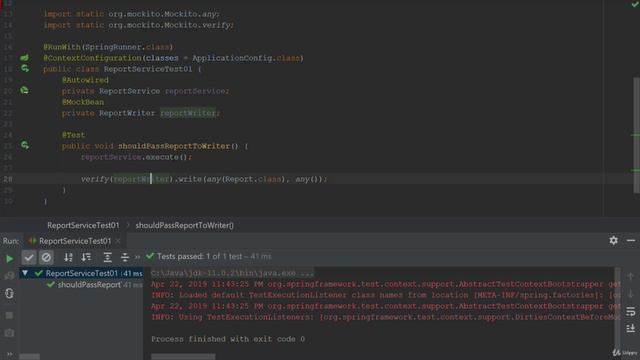Click rerun failed tests icon
This screenshot has width=640, height=360.
click(x=9, y=276)
